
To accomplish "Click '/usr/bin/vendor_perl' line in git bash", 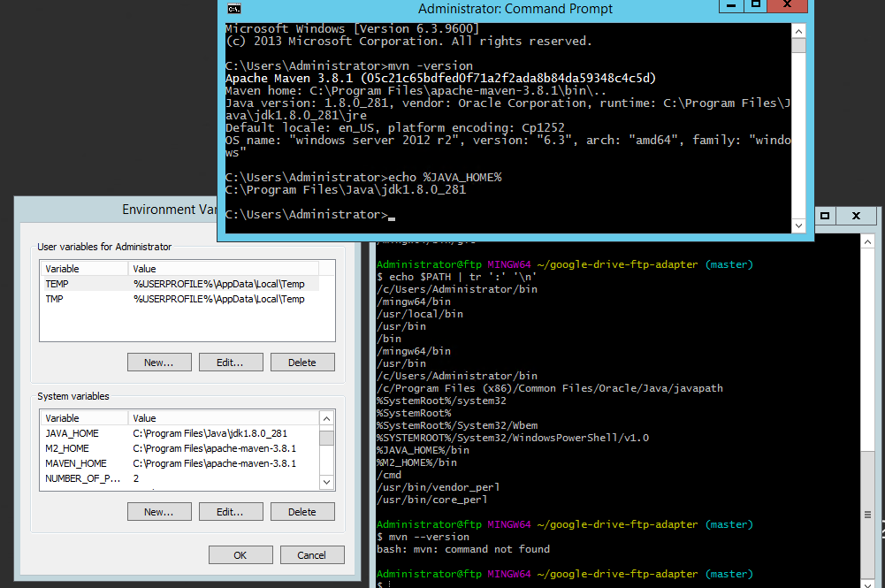I will [x=438, y=487].
